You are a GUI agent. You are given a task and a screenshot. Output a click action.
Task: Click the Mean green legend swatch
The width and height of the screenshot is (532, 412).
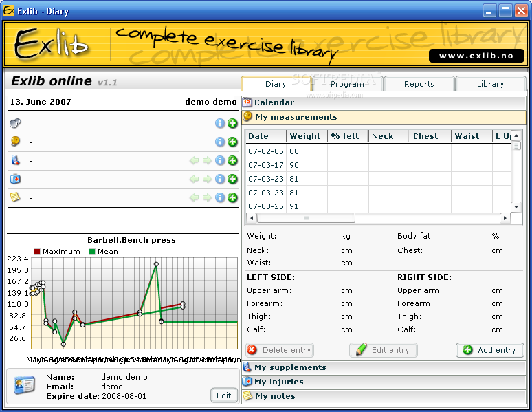coord(92,252)
